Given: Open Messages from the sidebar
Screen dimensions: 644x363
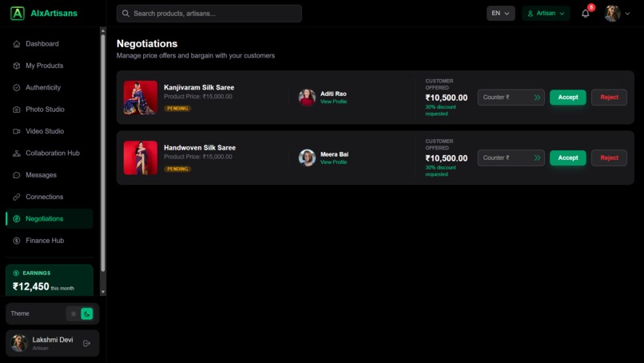Looking at the screenshot, I should point(50,175).
